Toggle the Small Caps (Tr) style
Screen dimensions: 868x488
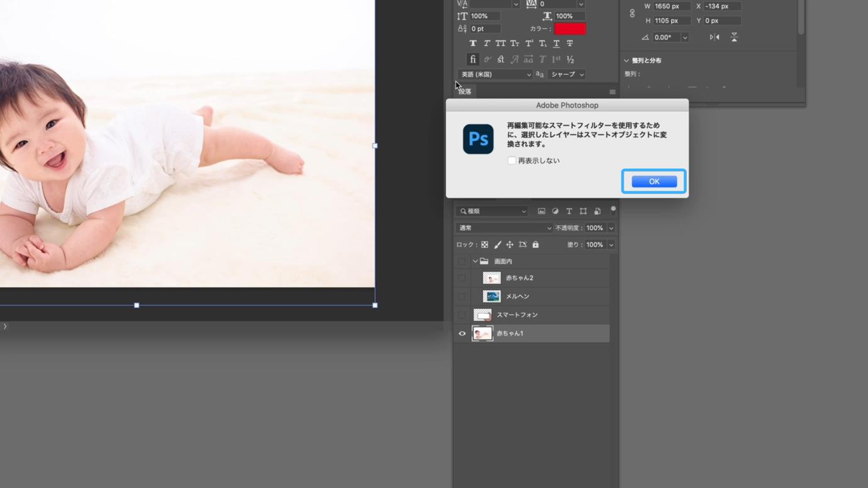515,43
